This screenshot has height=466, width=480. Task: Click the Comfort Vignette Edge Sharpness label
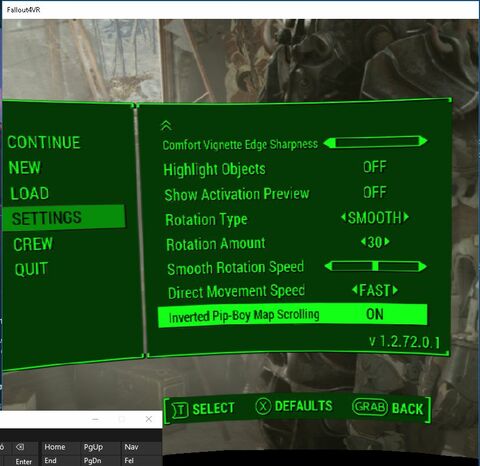(240, 145)
